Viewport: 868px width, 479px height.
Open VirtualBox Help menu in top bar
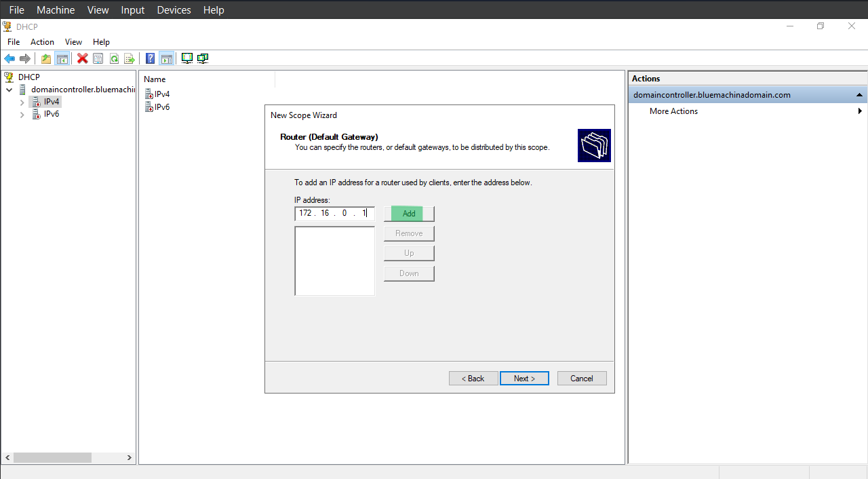214,9
